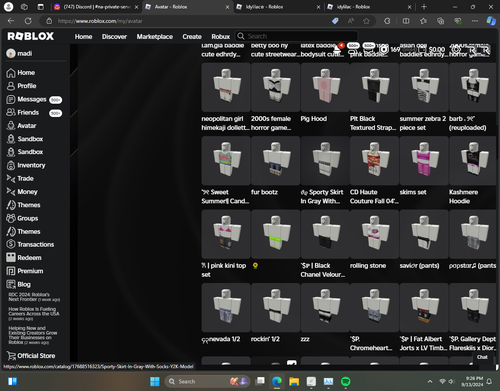Open the Trade sidebar icon
This screenshot has height=391, width=500.
(x=11, y=179)
